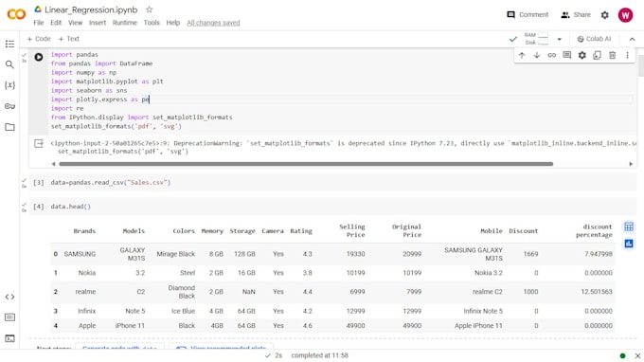Open command palette icon in sidebar

point(9,317)
